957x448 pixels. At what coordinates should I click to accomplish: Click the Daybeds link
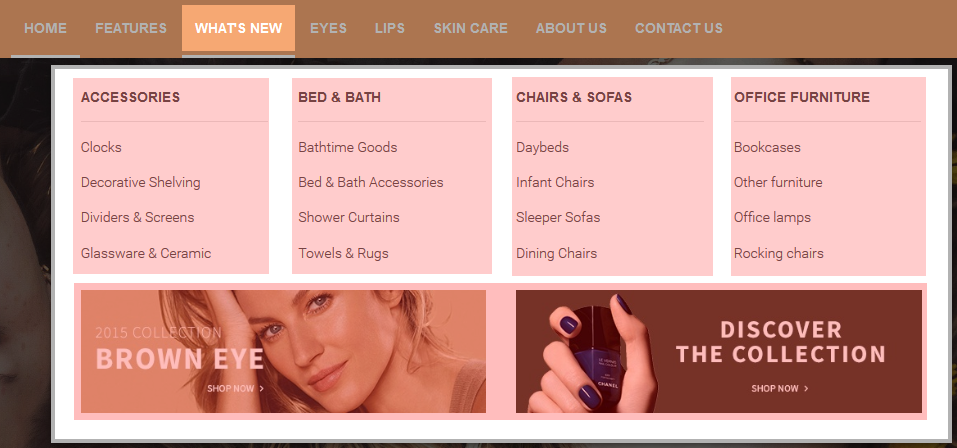[x=542, y=147]
